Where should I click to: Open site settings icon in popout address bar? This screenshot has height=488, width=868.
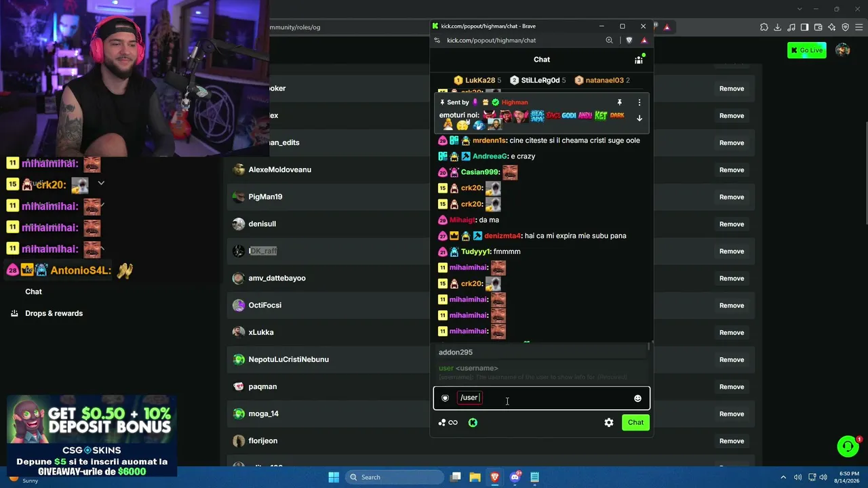click(437, 40)
